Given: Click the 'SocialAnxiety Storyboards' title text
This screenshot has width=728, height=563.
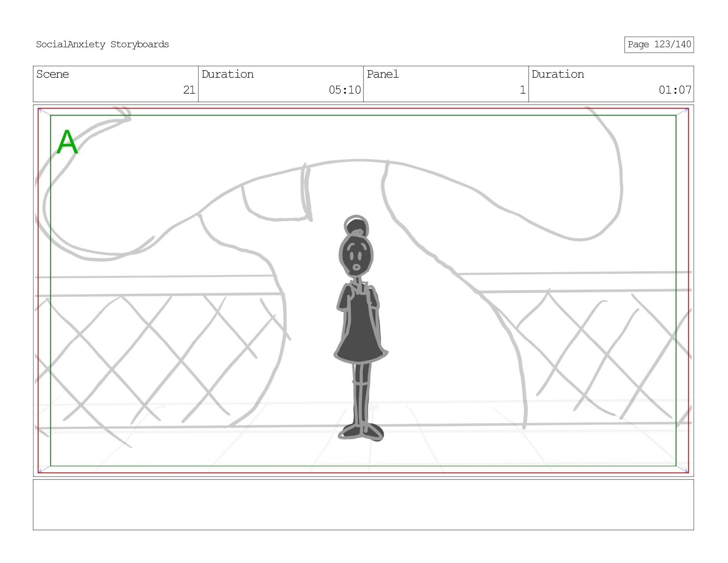Looking at the screenshot, I should [x=102, y=44].
